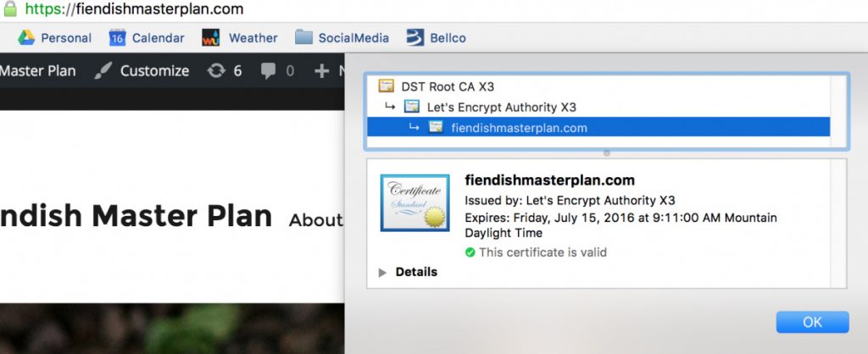Open the SocialMedia bookmarks folder

pos(342,37)
